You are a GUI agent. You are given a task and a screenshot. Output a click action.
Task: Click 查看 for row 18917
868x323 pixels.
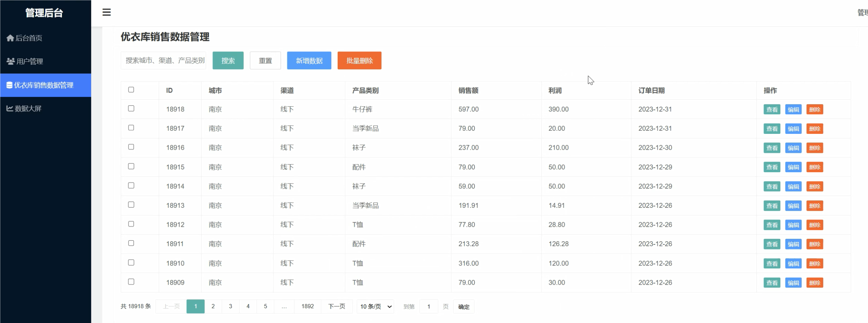[772, 129]
